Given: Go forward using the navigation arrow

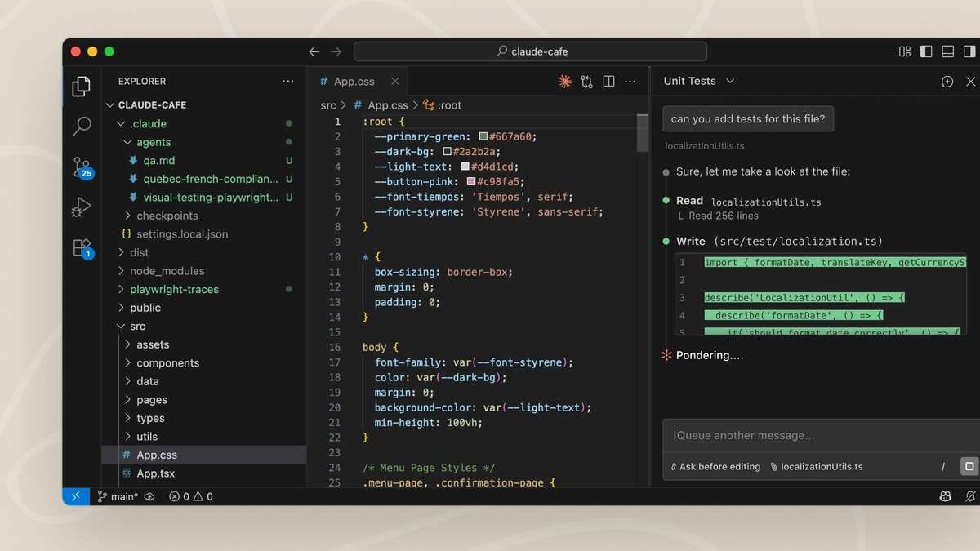Looking at the screenshot, I should 336,51.
